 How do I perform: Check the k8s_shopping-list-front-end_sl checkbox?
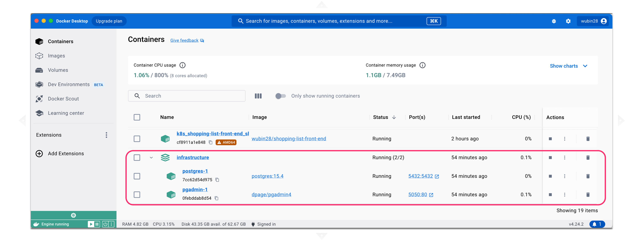tap(137, 138)
